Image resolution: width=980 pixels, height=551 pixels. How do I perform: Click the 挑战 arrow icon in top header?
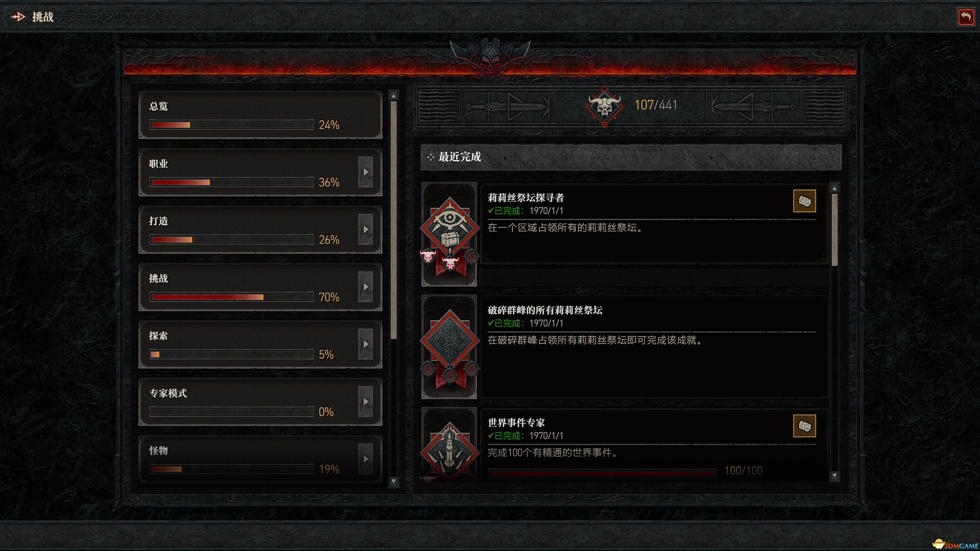pos(18,17)
